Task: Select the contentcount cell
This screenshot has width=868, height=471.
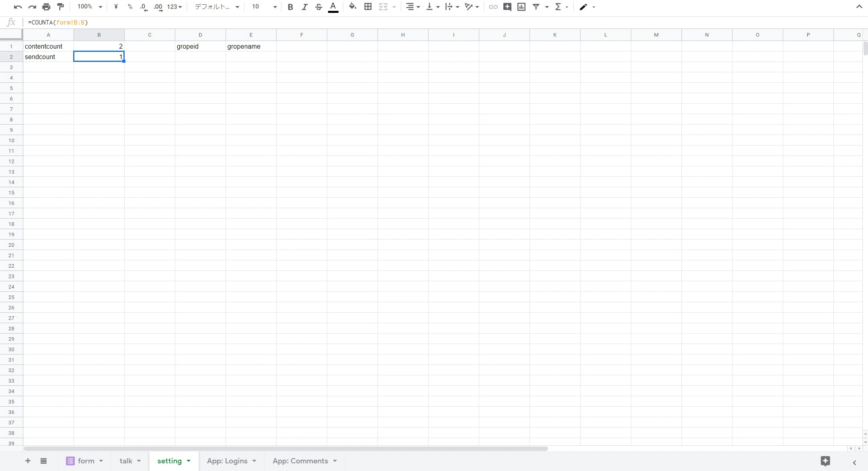Action: pyautogui.click(x=48, y=46)
